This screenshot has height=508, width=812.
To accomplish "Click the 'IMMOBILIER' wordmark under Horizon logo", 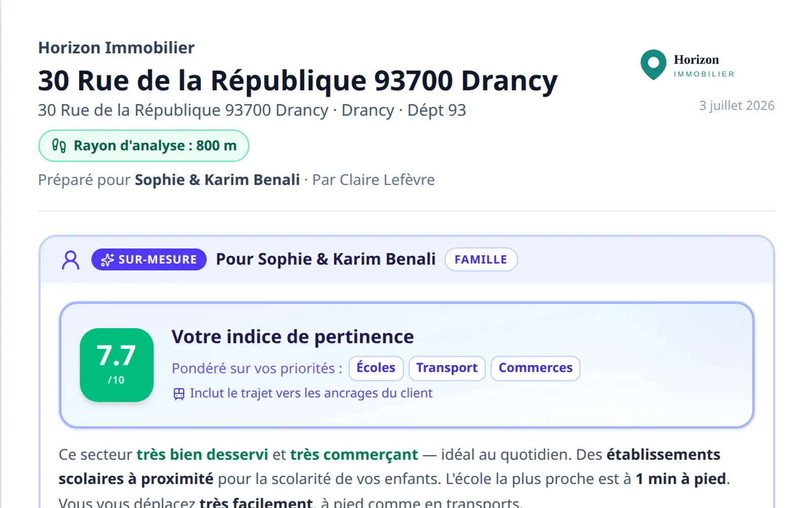I will [x=704, y=74].
